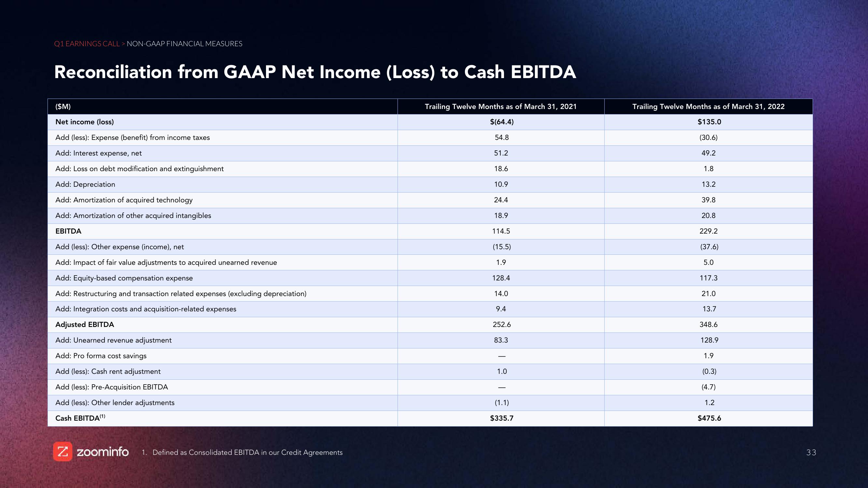
Task: Click the 18.9 intangibles value
Action: coord(501,216)
